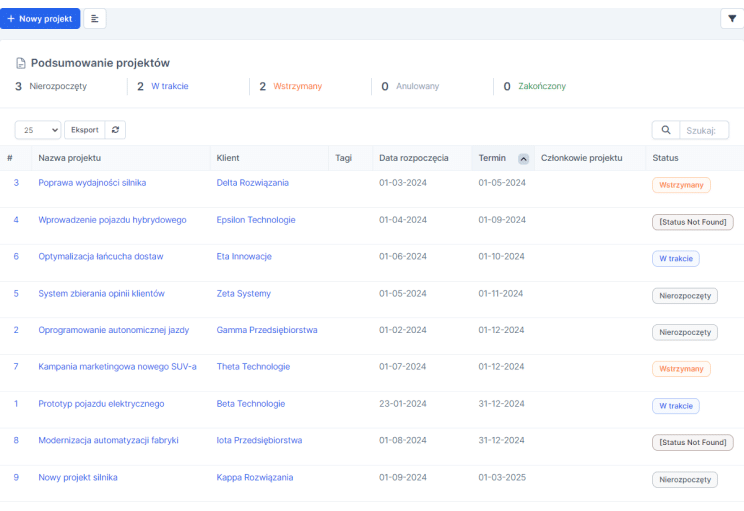Image resolution: width=744 pixels, height=511 pixels.
Task: Sort by Data rozpoczęcia column header
Action: (x=413, y=158)
